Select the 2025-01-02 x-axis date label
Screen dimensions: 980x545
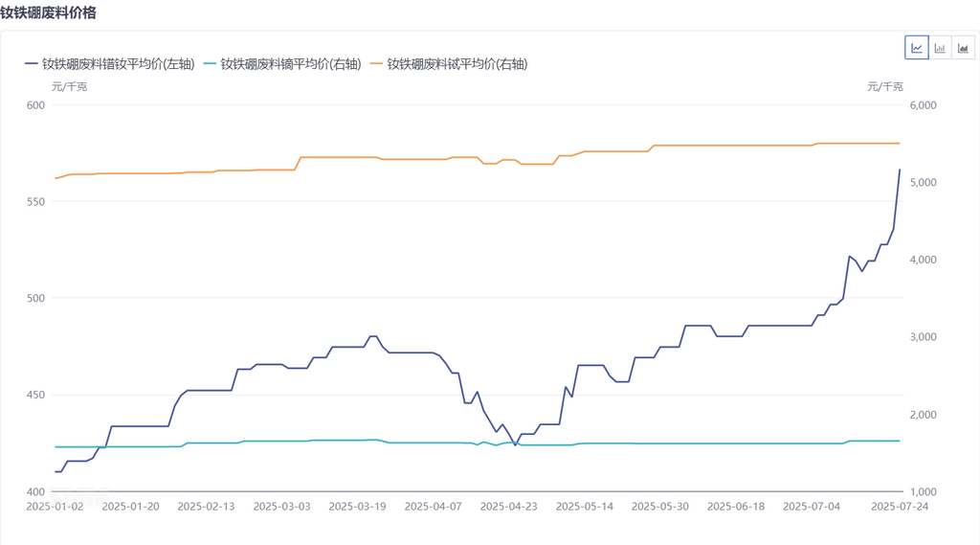point(55,507)
